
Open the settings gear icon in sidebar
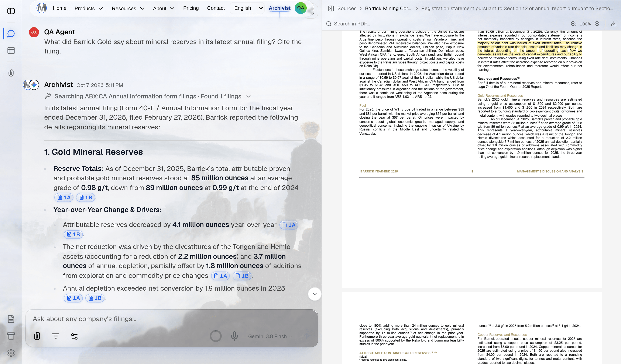click(x=11, y=353)
